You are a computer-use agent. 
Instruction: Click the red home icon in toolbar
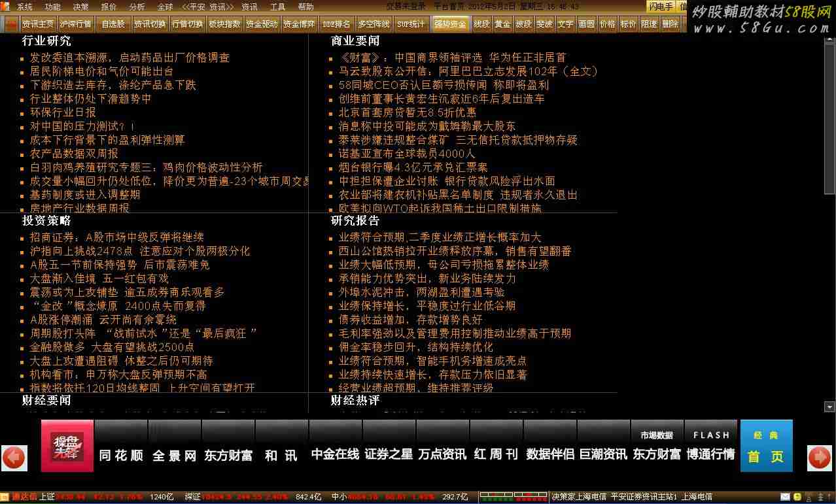click(x=11, y=24)
